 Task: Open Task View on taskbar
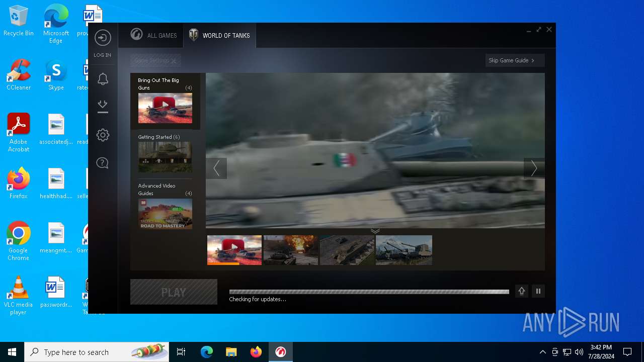click(181, 352)
